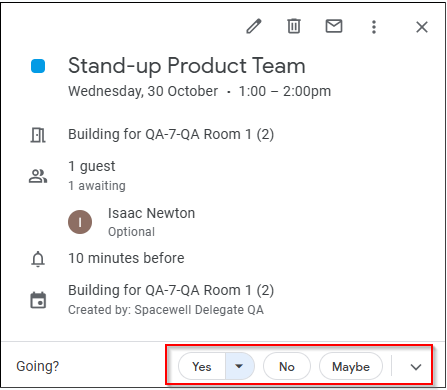Close the event details popup
Viewport: 447px width, 390px height.
422,27
